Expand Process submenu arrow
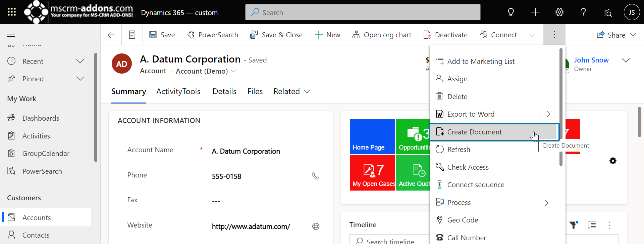The width and height of the screenshot is (644, 244). tap(546, 203)
